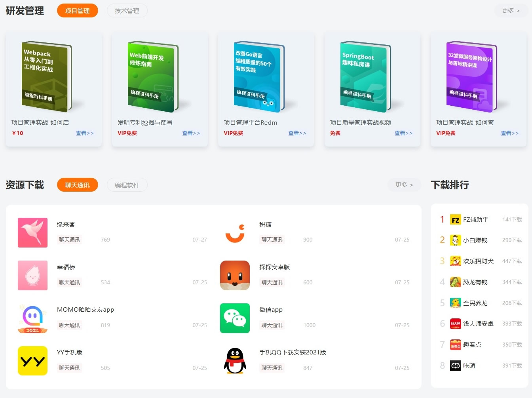The image size is (532, 398).
Task: Select the 探探安卓版 fox icon
Action: tap(235, 275)
